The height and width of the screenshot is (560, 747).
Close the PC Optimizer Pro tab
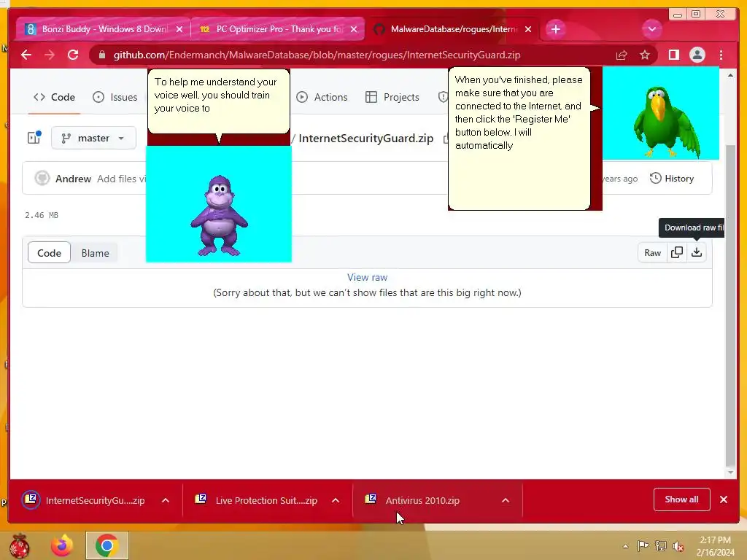tap(354, 29)
